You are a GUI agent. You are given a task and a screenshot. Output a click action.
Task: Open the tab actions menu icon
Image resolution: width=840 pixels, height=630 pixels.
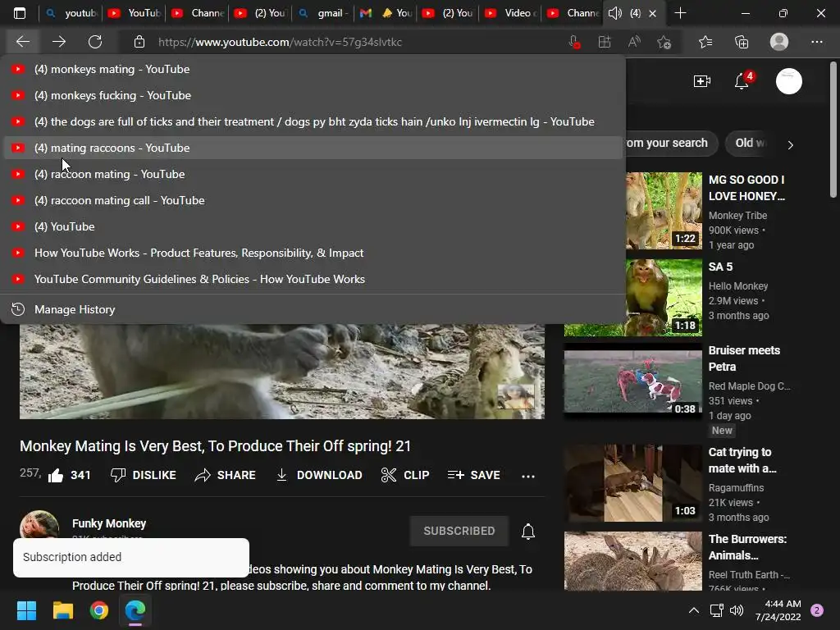point(20,13)
